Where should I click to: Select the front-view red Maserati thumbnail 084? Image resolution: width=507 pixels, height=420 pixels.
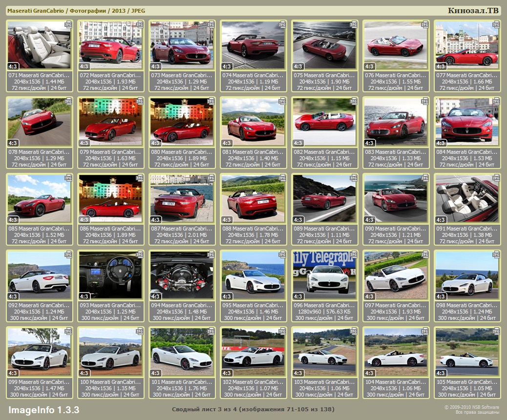point(467,122)
